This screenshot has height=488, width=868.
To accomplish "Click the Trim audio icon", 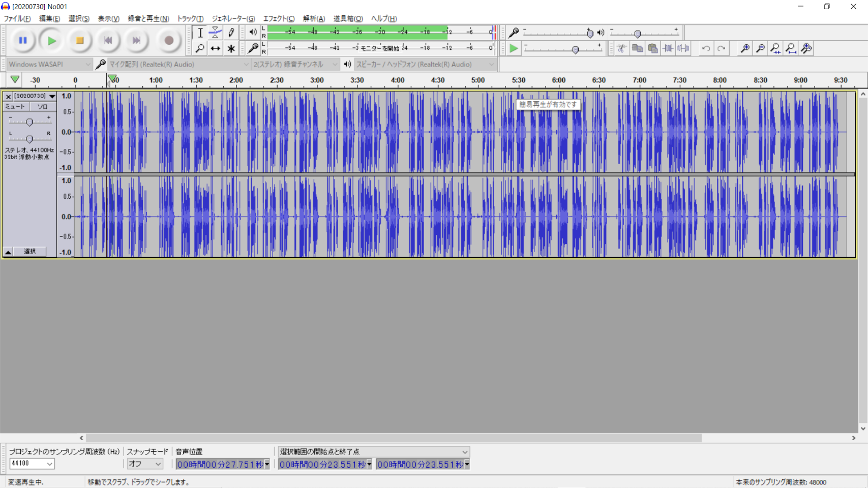I will (x=668, y=49).
